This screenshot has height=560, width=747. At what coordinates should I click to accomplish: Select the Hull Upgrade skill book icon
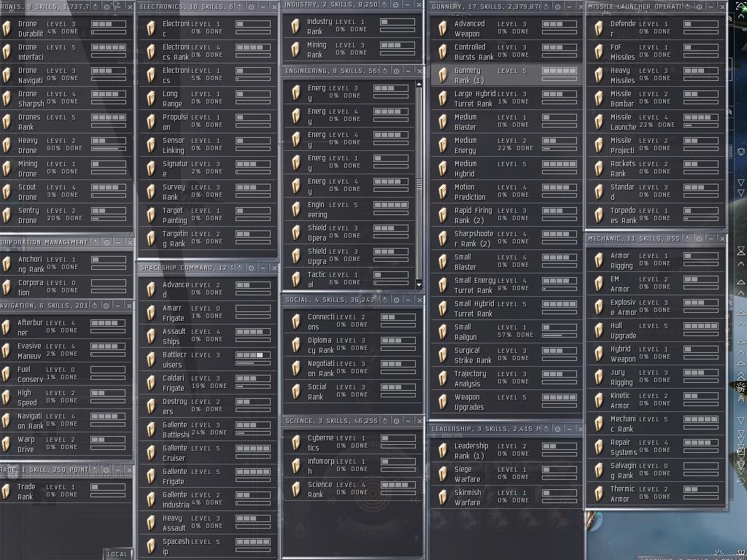click(599, 330)
